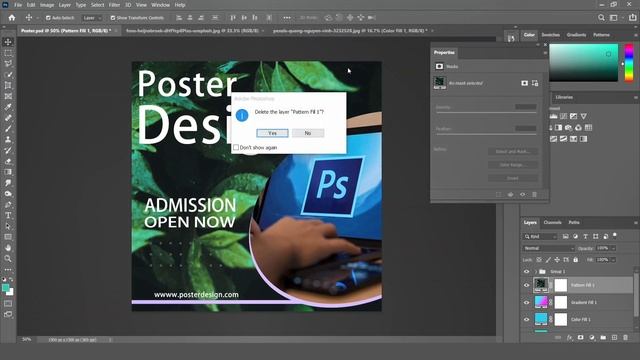Image resolution: width=640 pixels, height=360 pixels.
Task: Open the Properties panel flyout menu
Action: click(545, 53)
